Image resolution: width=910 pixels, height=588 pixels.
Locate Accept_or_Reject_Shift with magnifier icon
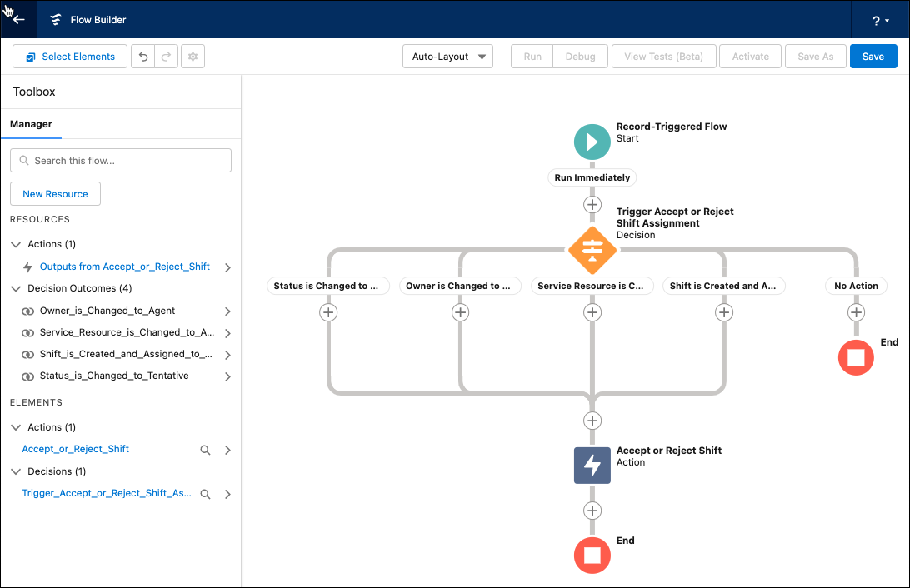click(x=206, y=450)
